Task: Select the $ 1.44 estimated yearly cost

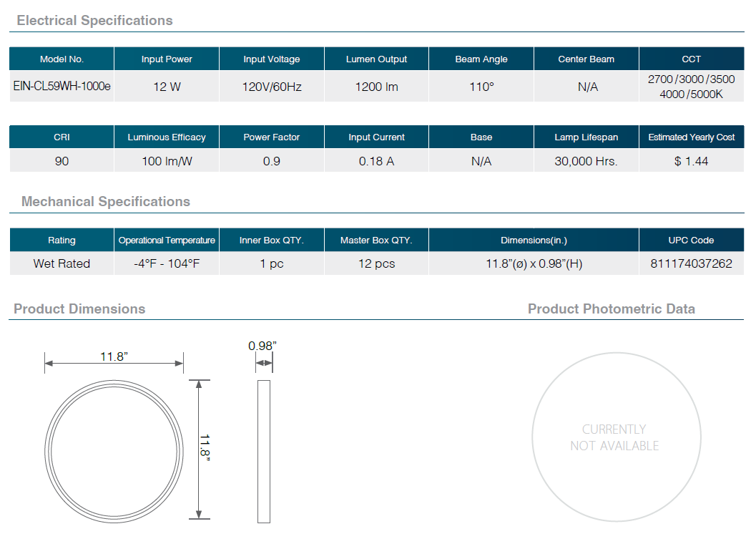Action: tap(691, 161)
